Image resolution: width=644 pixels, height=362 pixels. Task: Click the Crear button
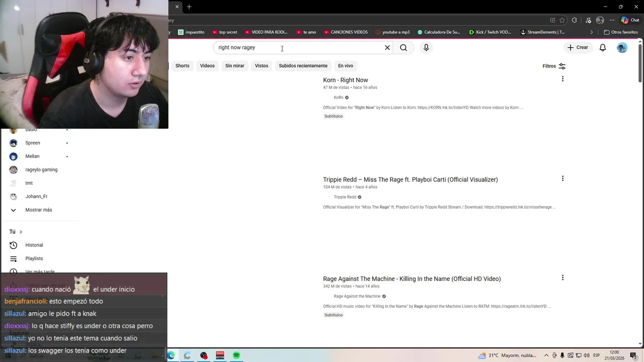tap(578, 48)
